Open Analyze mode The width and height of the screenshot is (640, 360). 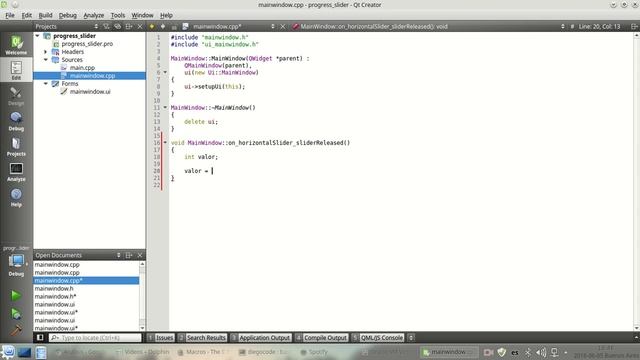coord(16,172)
